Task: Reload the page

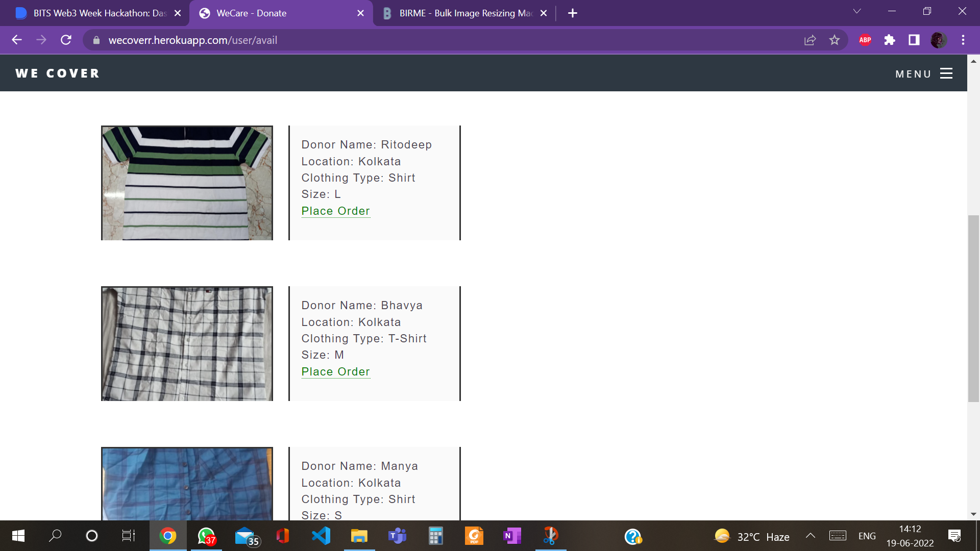Action: [66, 40]
